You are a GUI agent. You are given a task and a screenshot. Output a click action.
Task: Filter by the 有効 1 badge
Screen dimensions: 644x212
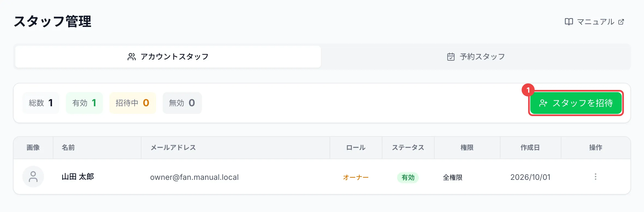84,103
